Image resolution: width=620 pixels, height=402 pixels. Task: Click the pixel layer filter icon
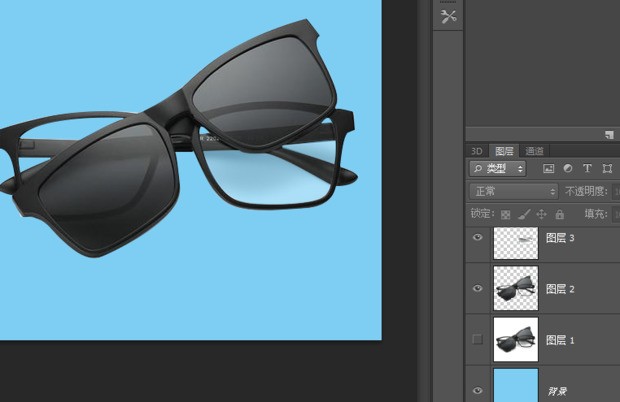(549, 169)
